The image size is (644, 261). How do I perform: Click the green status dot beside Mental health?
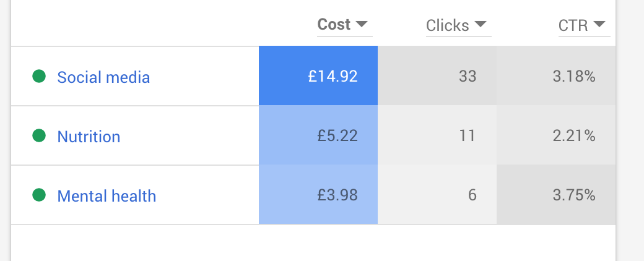click(39, 195)
